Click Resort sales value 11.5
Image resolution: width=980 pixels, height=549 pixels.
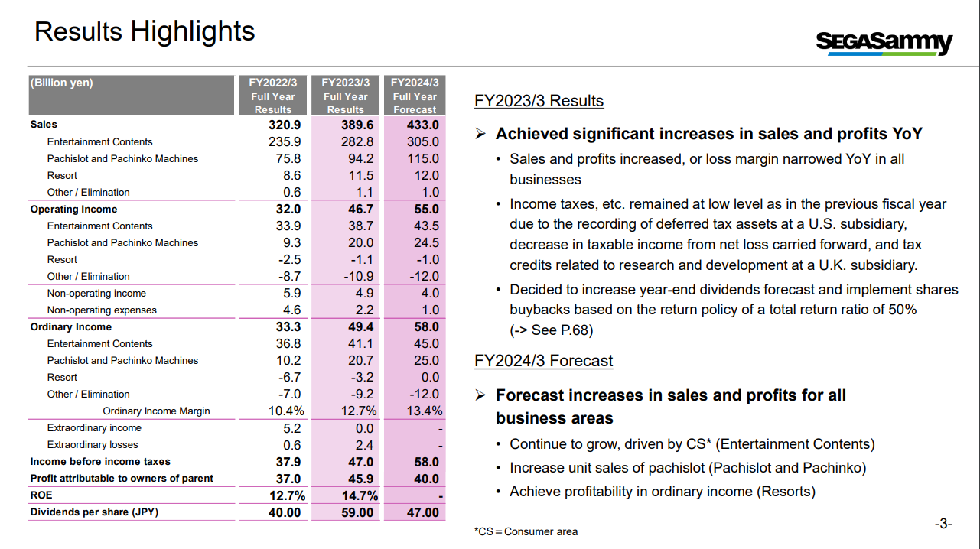(361, 175)
